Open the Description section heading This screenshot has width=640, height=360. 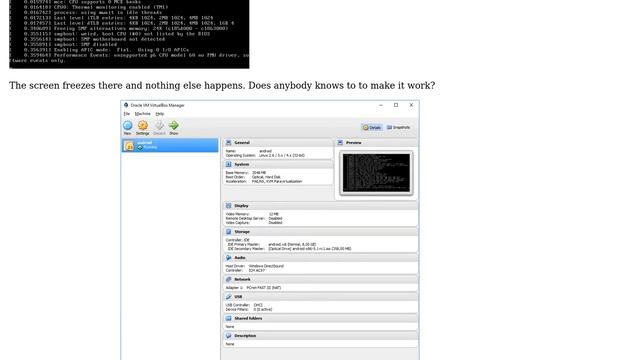point(245,336)
